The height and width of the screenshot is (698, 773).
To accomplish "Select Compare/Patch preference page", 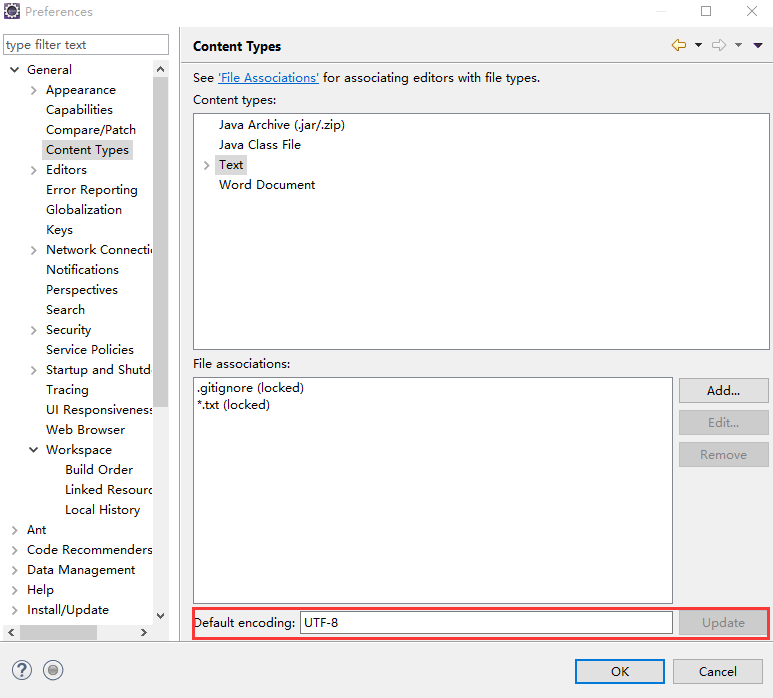I will click(x=91, y=130).
